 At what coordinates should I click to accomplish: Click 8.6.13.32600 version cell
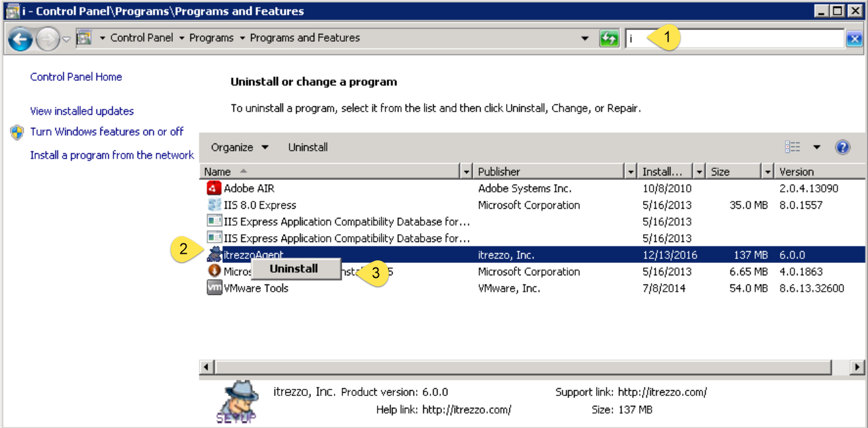click(x=812, y=288)
